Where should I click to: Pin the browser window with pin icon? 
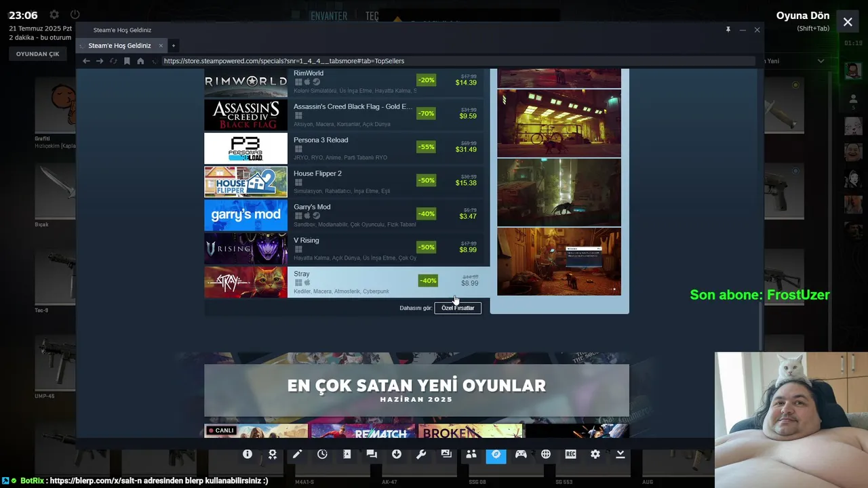(728, 30)
